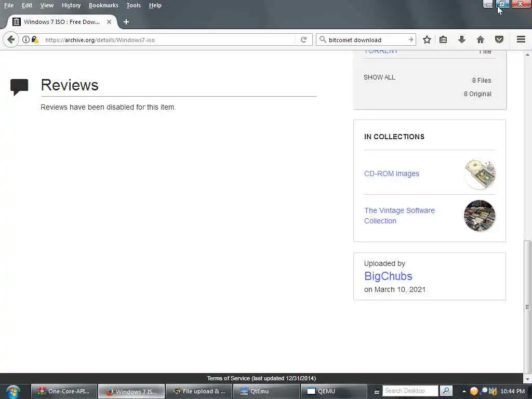Expand hidden system tray icons arrow
The height and width of the screenshot is (399, 532).
464,391
